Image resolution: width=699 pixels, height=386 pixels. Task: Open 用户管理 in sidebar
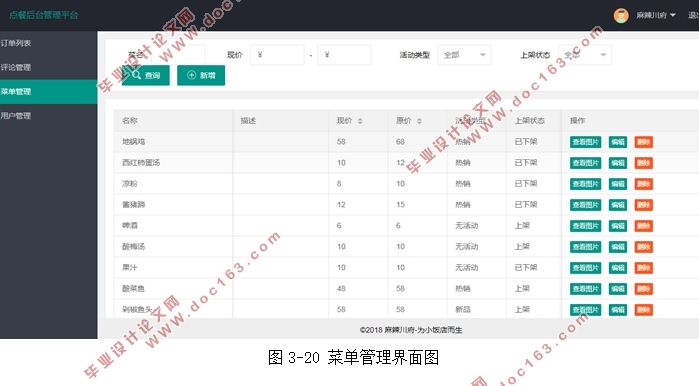pos(49,116)
